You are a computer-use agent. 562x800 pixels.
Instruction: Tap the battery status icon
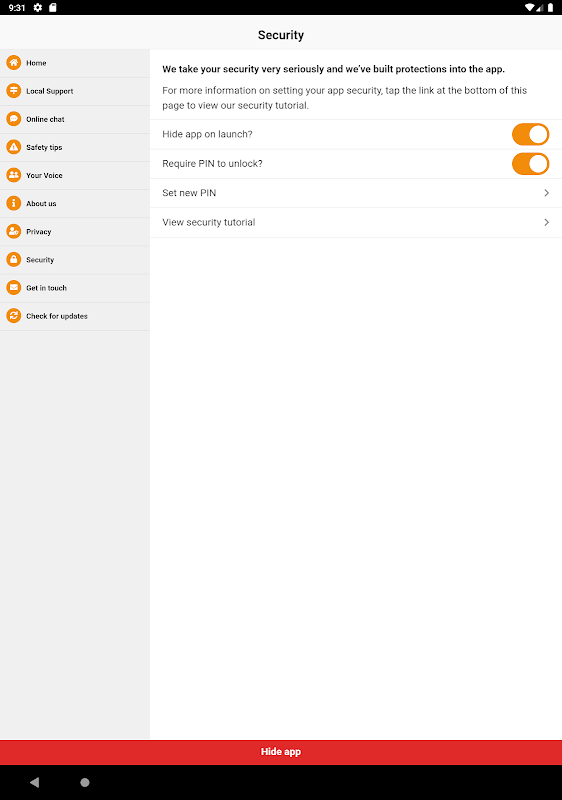pyautogui.click(x=551, y=7)
